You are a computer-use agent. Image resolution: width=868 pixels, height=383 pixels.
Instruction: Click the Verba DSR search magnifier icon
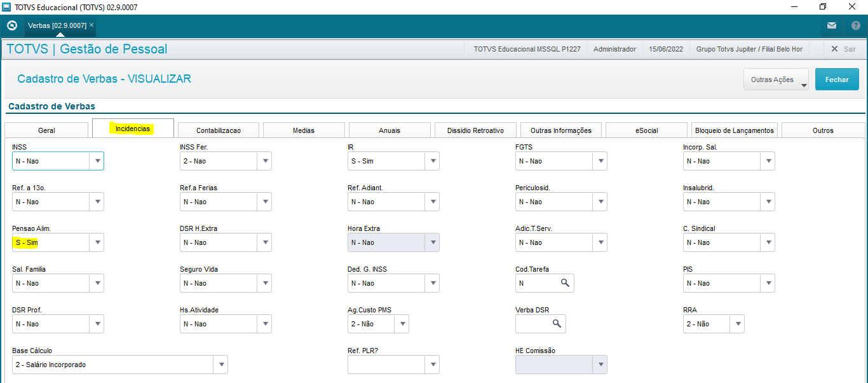click(x=557, y=324)
